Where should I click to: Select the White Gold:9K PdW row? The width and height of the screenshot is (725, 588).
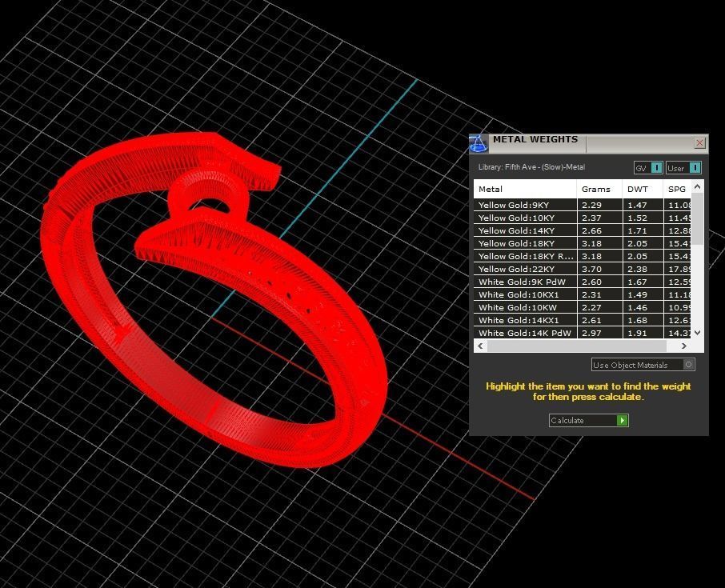583,282
